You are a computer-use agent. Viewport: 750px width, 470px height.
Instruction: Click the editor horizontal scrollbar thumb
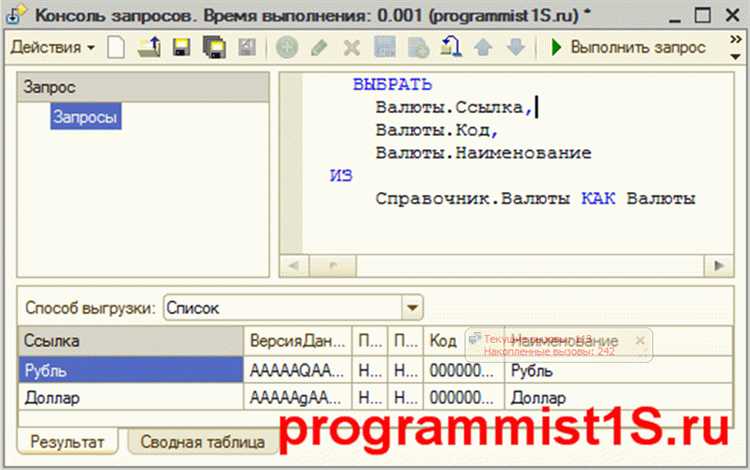coord(333,265)
